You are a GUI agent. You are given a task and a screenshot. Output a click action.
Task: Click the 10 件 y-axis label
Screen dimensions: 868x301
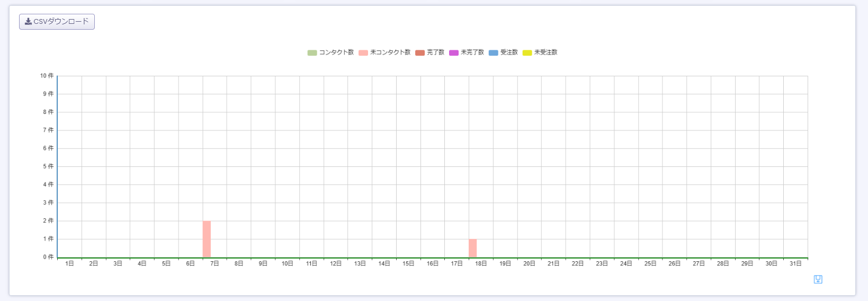pos(47,76)
